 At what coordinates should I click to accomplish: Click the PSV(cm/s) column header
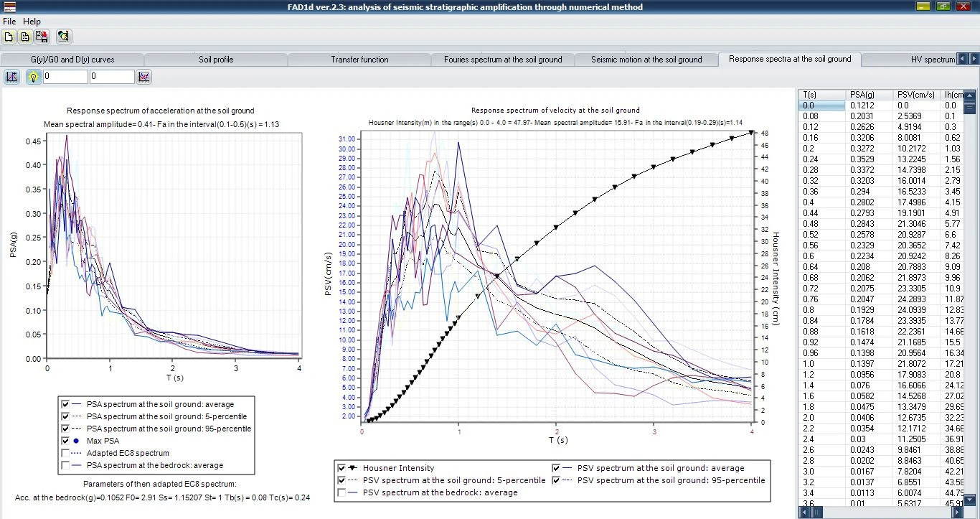(918, 94)
